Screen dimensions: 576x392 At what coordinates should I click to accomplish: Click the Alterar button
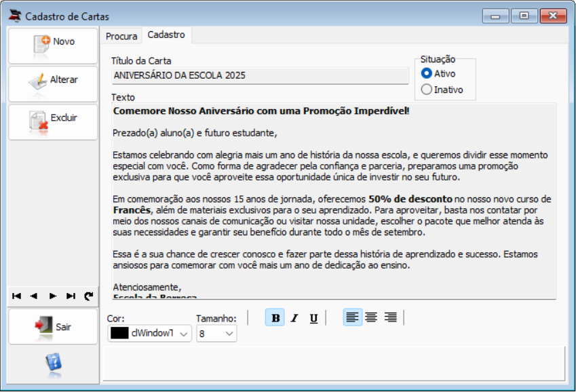(53, 84)
